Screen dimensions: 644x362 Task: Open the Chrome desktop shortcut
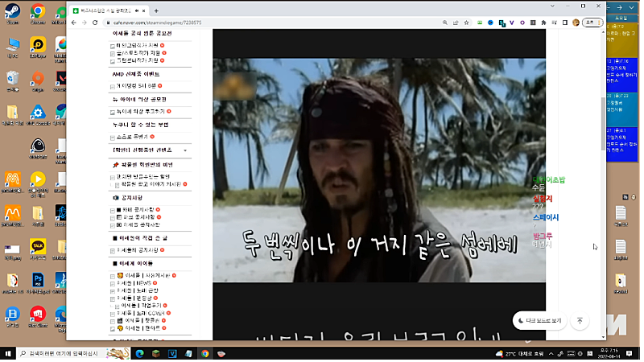[x=38, y=14]
